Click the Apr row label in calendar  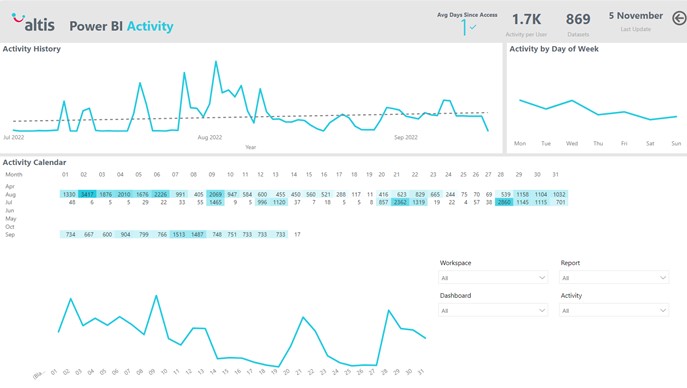[10, 186]
